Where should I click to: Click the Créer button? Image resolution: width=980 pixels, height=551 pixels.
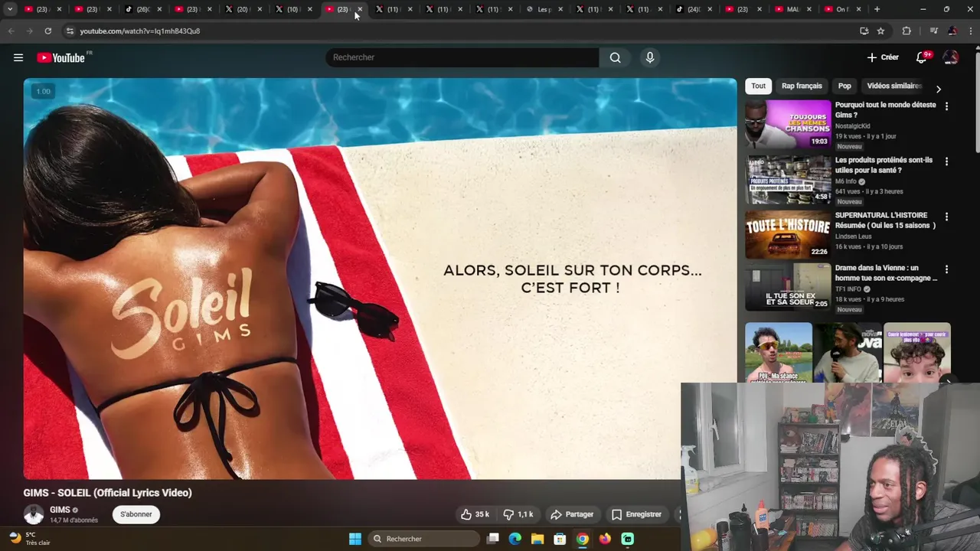coord(883,57)
